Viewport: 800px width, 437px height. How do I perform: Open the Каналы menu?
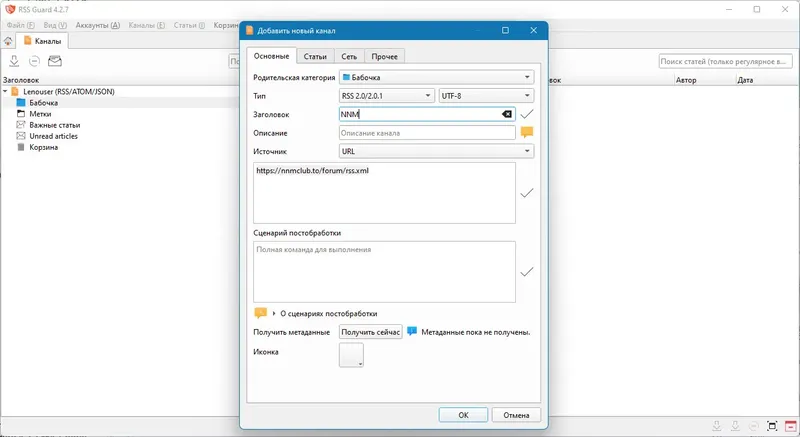[x=146, y=25]
